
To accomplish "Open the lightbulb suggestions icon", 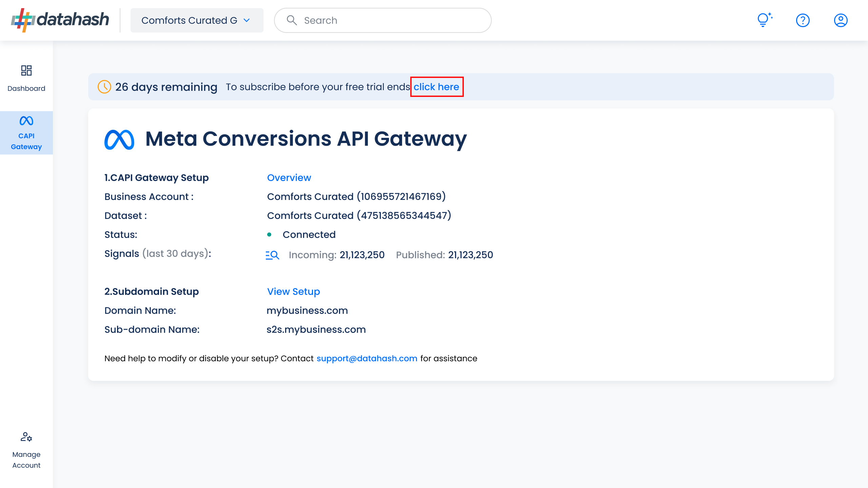I will tap(765, 20).
